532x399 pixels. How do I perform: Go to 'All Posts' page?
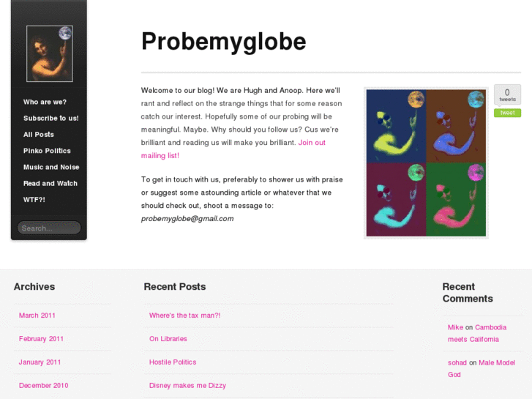pos(39,135)
